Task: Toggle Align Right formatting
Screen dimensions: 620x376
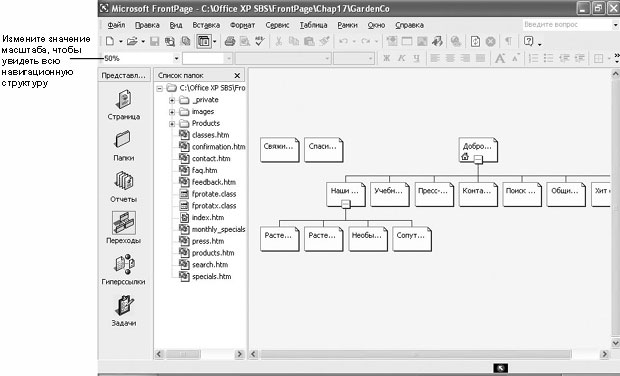Action: coord(465,59)
